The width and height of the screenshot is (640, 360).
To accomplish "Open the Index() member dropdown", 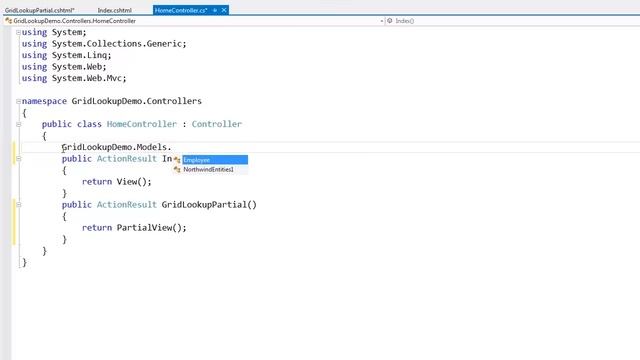I will coord(514,21).
